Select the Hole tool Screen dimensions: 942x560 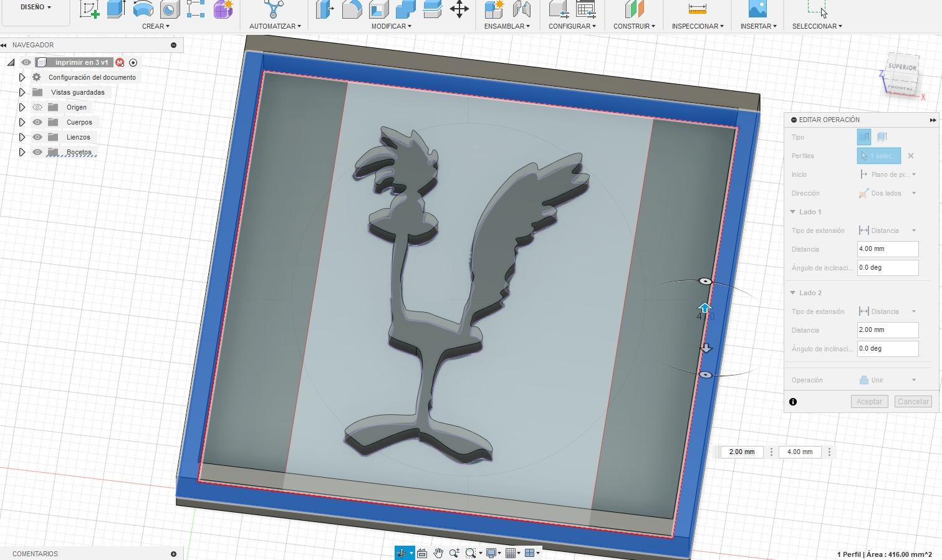point(170,9)
